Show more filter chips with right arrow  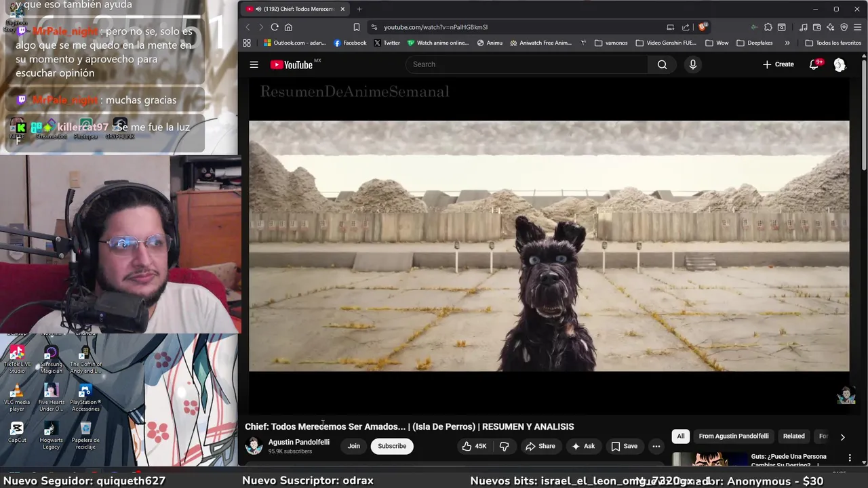pos(842,437)
